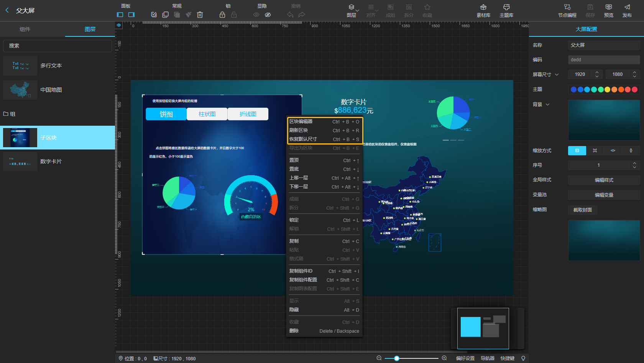
Task: Switch to the 图层 tab in the left panel
Action: (90, 29)
